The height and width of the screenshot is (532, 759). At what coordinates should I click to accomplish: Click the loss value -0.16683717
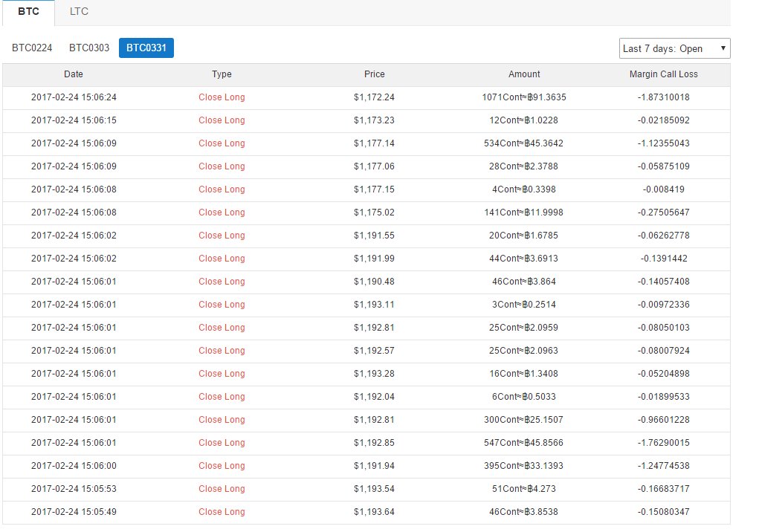click(664, 489)
